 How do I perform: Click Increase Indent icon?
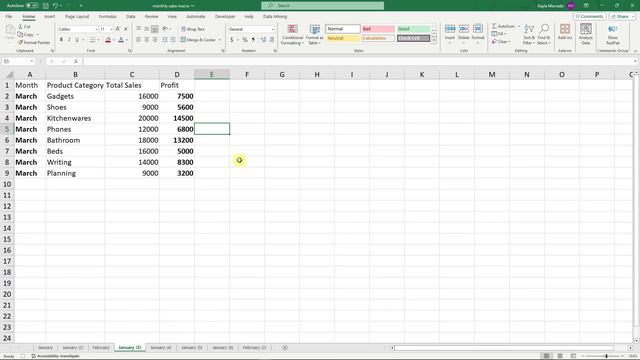click(x=173, y=40)
